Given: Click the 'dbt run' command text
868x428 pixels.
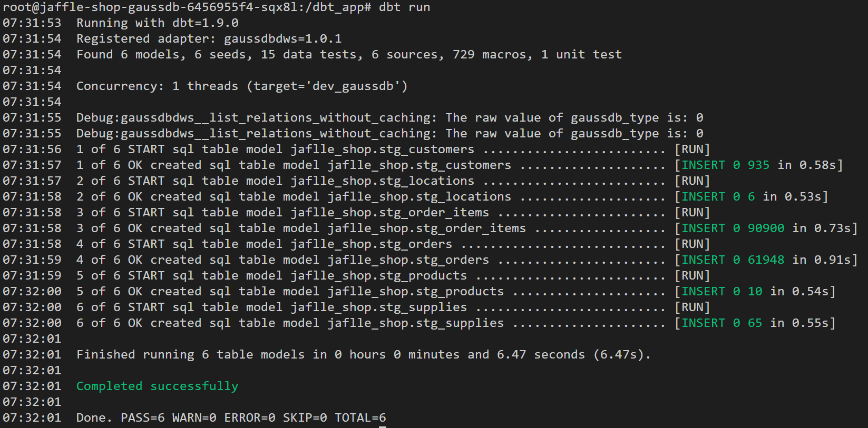Looking at the screenshot, I should (404, 7).
